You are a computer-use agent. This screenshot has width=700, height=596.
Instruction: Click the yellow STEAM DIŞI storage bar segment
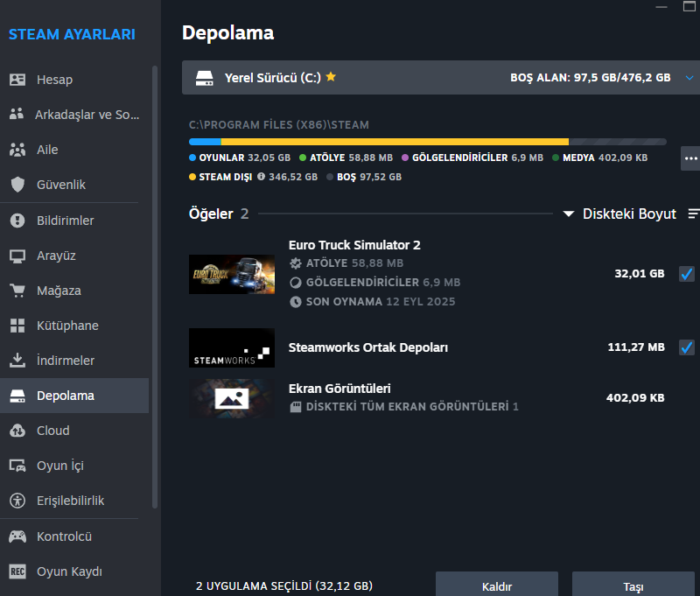point(395,142)
